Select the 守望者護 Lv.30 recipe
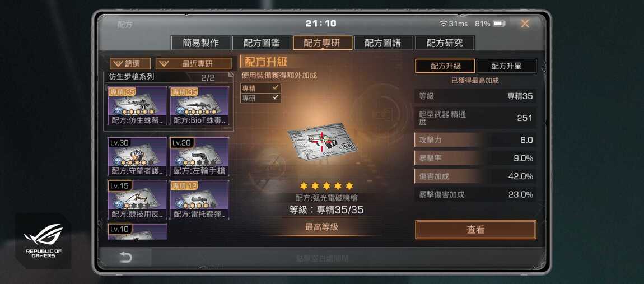This screenshot has height=284, width=644. click(137, 157)
